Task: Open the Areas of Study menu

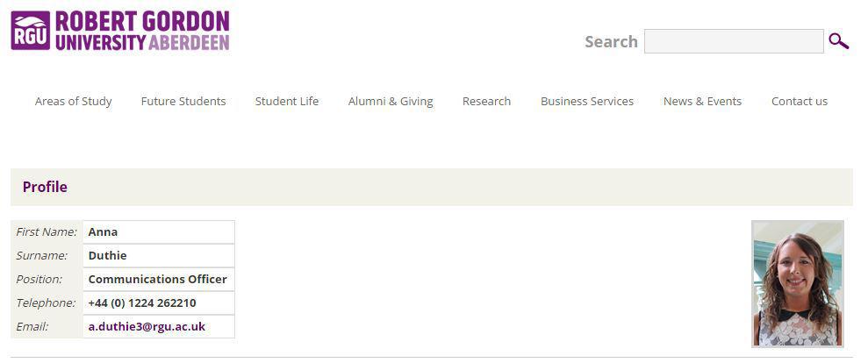Action: [x=73, y=101]
